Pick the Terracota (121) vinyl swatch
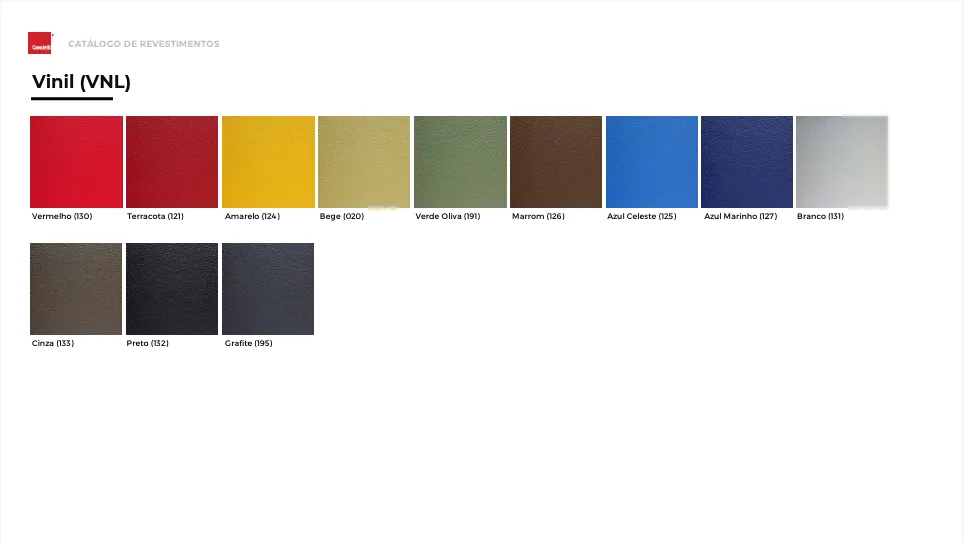The width and height of the screenshot is (964, 543). 172,162
